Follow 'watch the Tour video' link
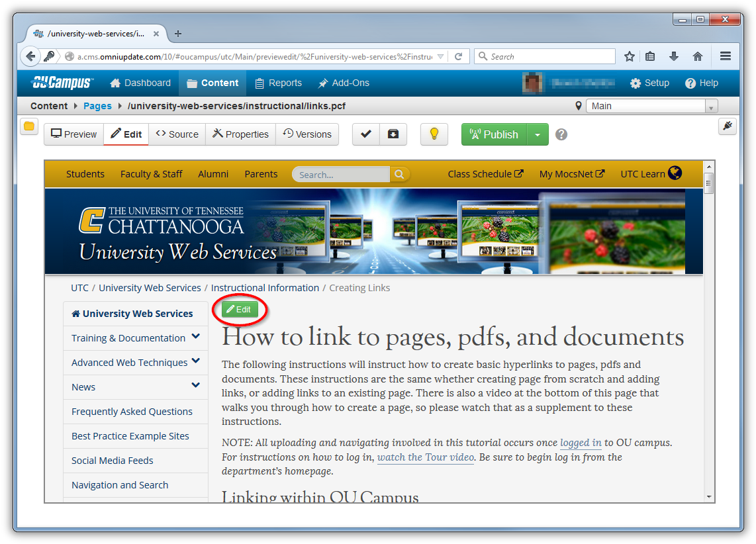The image size is (756, 544). 426,457
